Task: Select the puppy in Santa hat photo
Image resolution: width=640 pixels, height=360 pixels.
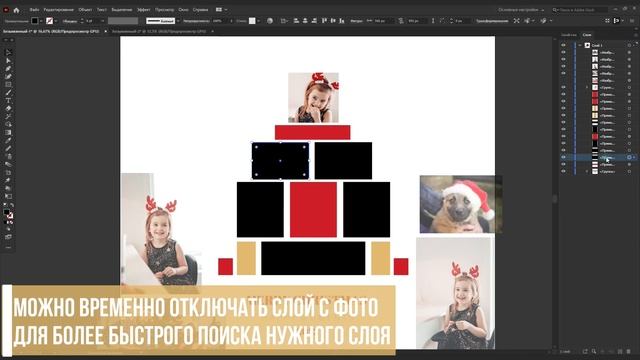Action: [461, 204]
